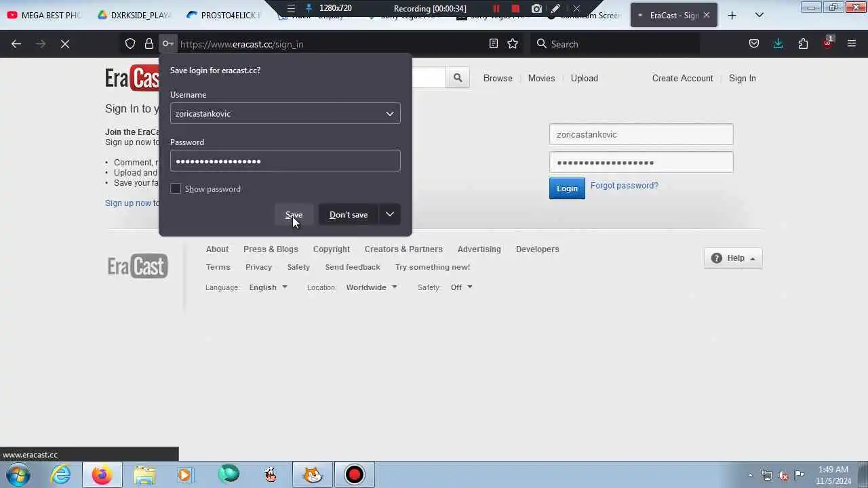Open list all tabs chevron
The height and width of the screenshot is (488, 868).
coord(759,15)
